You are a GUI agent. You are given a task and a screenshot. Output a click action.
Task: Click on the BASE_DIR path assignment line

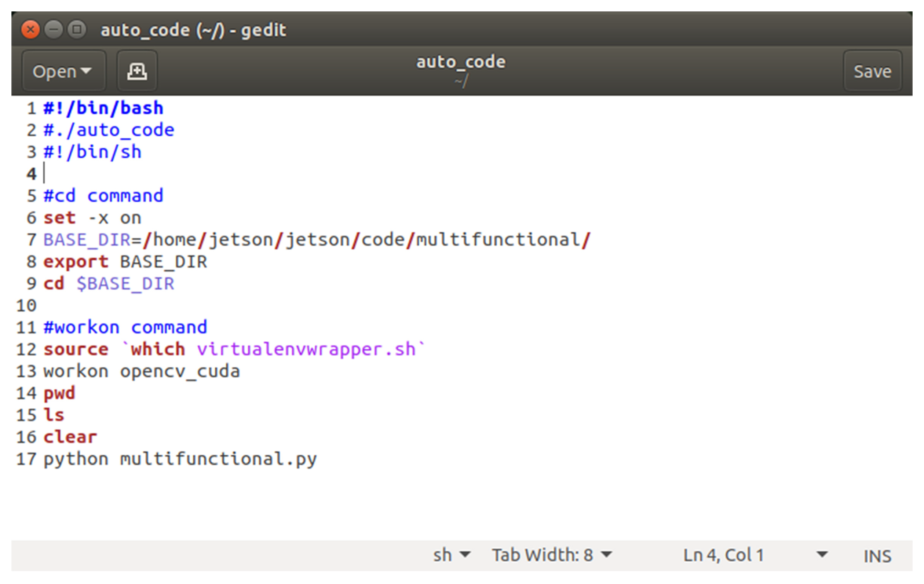[x=316, y=240]
